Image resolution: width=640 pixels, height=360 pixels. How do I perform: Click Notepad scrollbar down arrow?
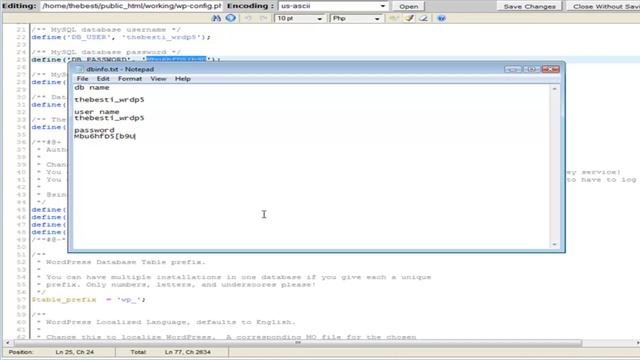tap(554, 244)
